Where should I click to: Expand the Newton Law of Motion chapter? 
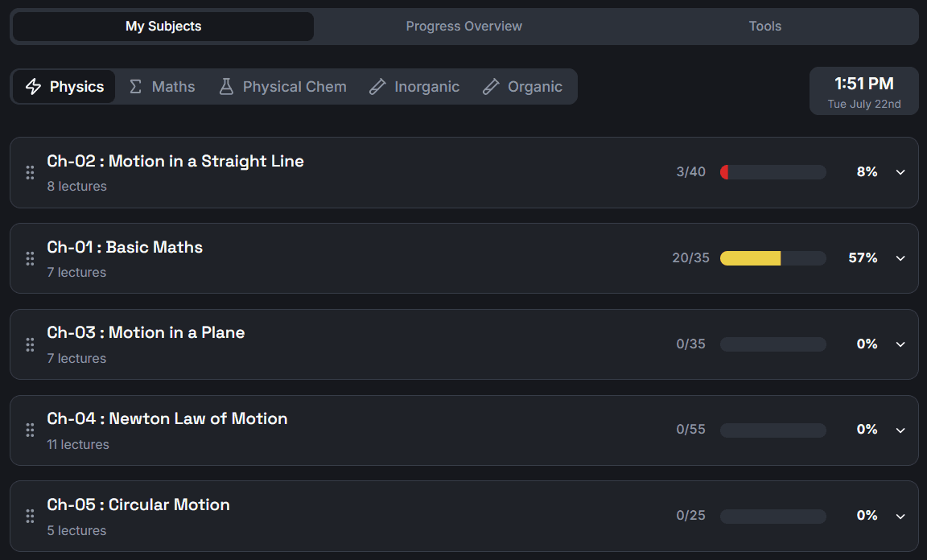[900, 430]
